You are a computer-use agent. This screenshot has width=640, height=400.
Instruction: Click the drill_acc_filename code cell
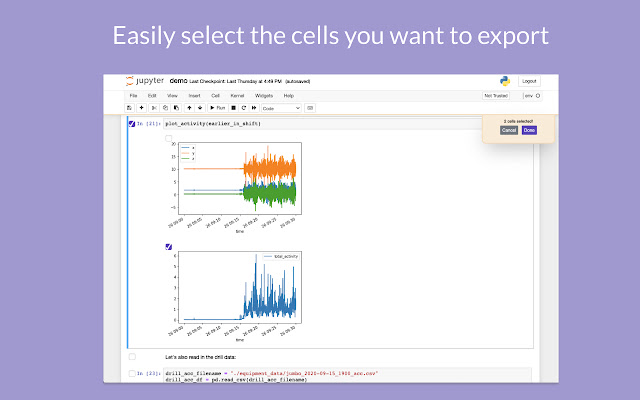347,376
